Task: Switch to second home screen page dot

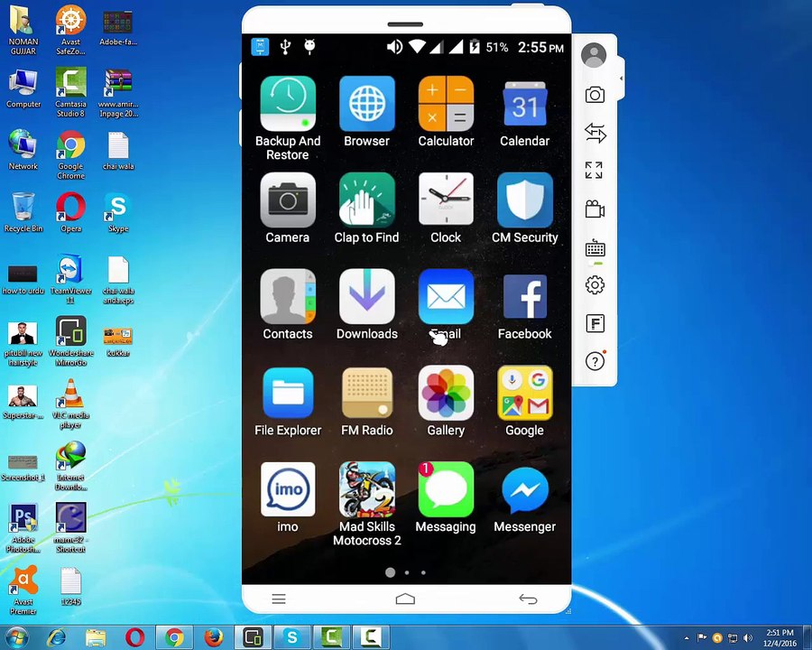Action: pyautogui.click(x=407, y=572)
